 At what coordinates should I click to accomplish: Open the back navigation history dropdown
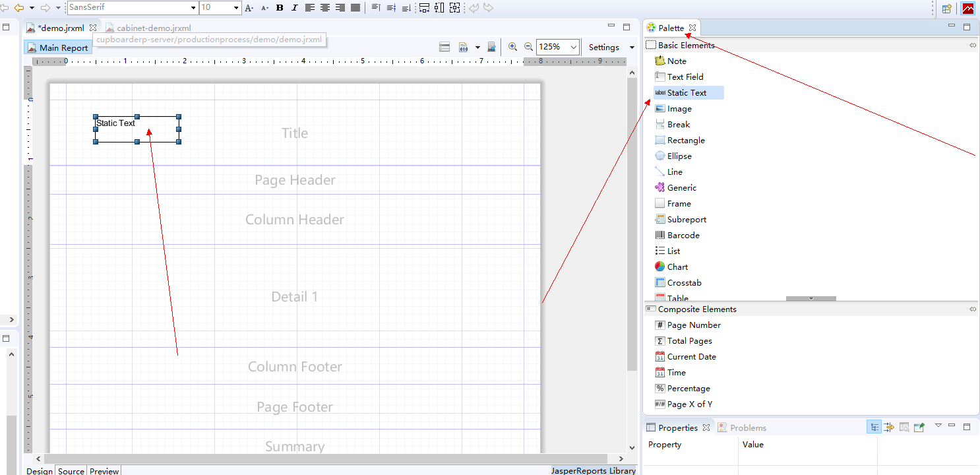pos(31,8)
